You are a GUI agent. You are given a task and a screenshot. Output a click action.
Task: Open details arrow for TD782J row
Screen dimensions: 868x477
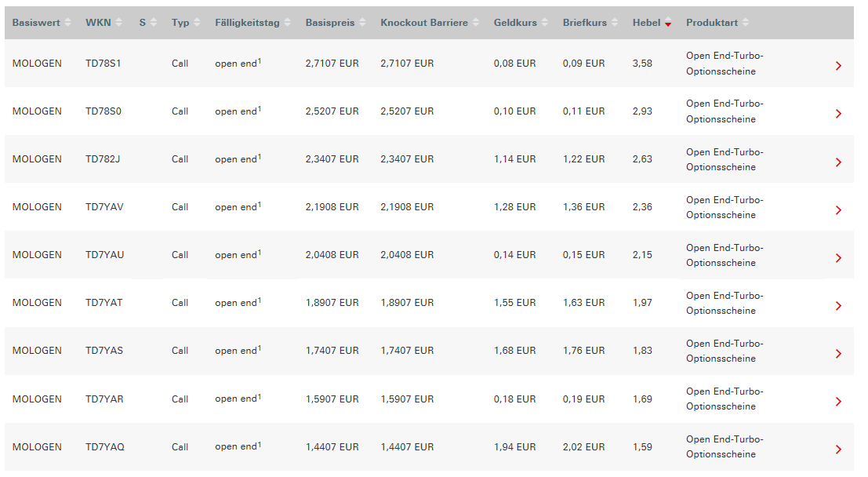(x=839, y=162)
